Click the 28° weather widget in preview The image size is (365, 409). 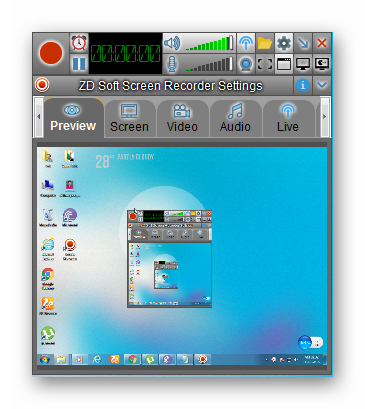[x=125, y=161]
